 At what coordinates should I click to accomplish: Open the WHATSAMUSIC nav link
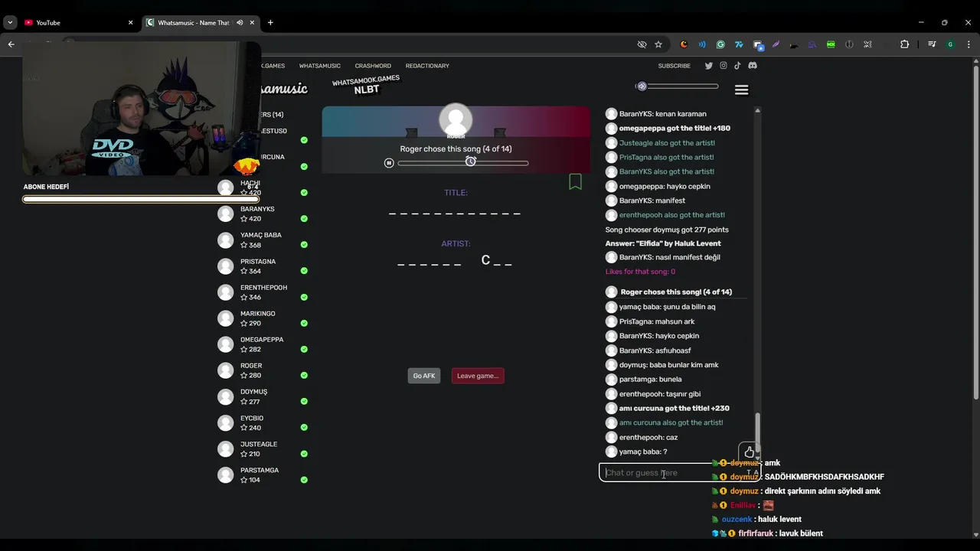320,66
